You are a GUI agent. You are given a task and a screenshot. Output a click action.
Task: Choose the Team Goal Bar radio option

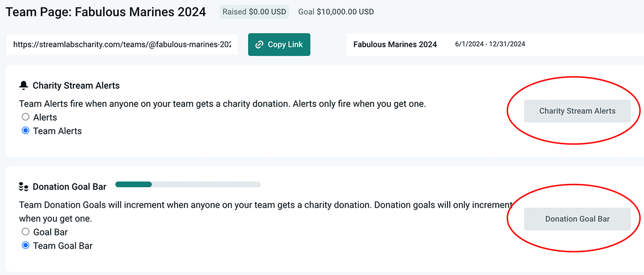[25, 246]
